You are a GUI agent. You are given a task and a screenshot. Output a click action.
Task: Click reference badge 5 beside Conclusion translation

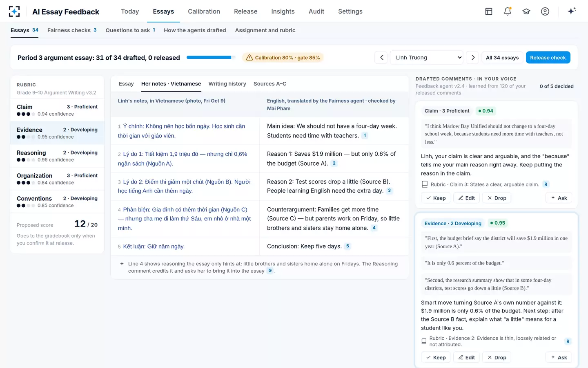coord(347,246)
